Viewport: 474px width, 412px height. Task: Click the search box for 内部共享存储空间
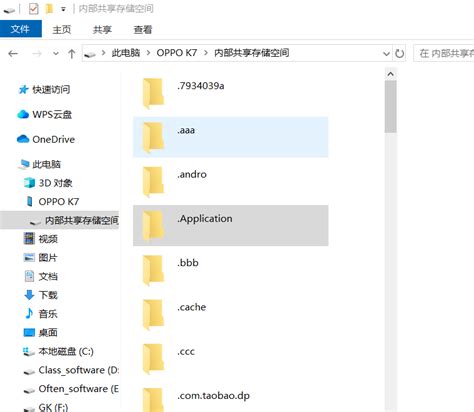(x=444, y=53)
